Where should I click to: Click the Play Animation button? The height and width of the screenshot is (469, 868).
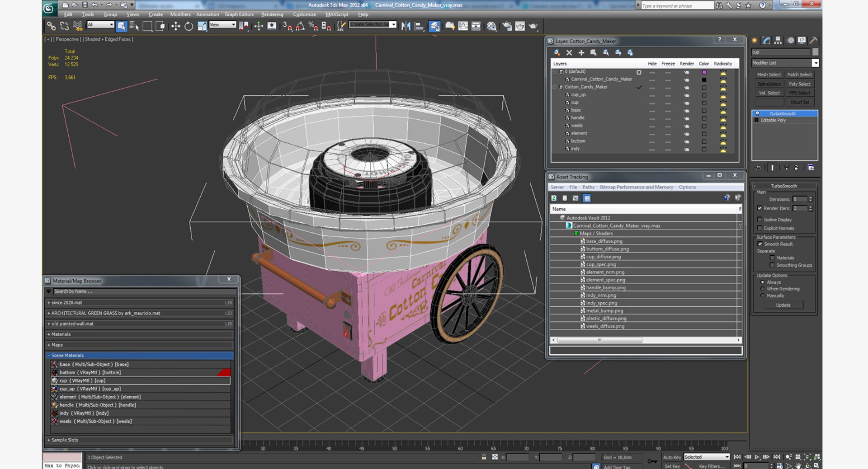click(757, 457)
